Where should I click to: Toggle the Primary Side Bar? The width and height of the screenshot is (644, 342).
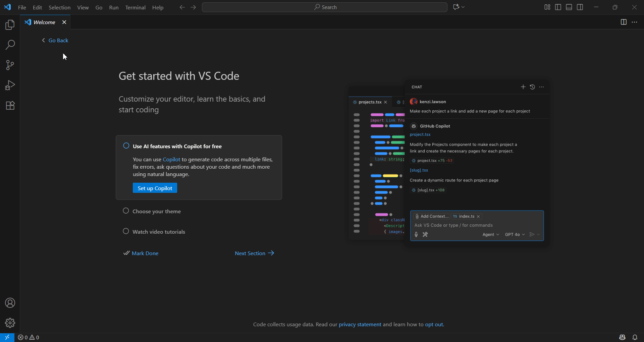558,7
